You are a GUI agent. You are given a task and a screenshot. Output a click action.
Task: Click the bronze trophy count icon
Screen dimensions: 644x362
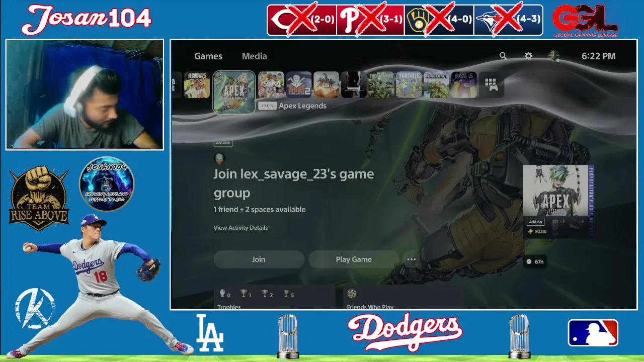(286, 293)
